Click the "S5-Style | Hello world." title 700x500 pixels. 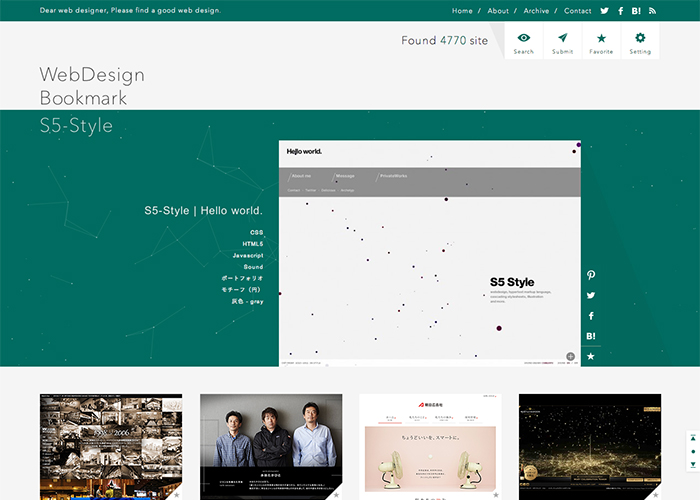[x=203, y=211]
